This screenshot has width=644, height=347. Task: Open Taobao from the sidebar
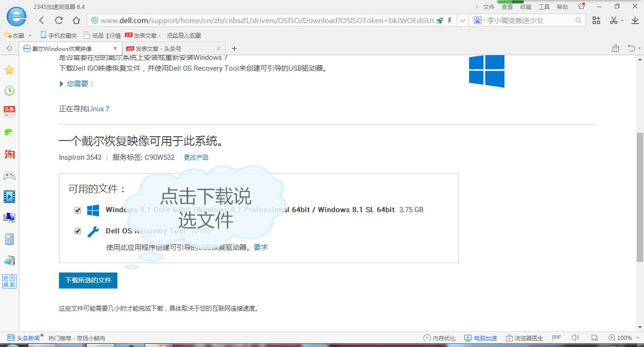9,154
